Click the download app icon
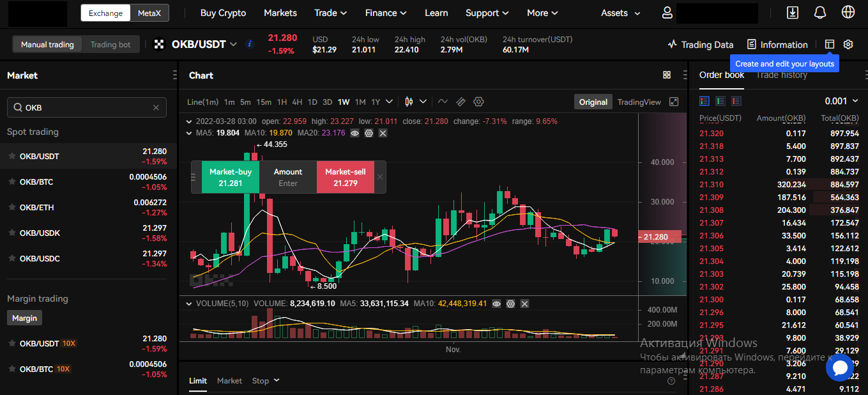Image resolution: width=868 pixels, height=395 pixels. click(x=792, y=13)
